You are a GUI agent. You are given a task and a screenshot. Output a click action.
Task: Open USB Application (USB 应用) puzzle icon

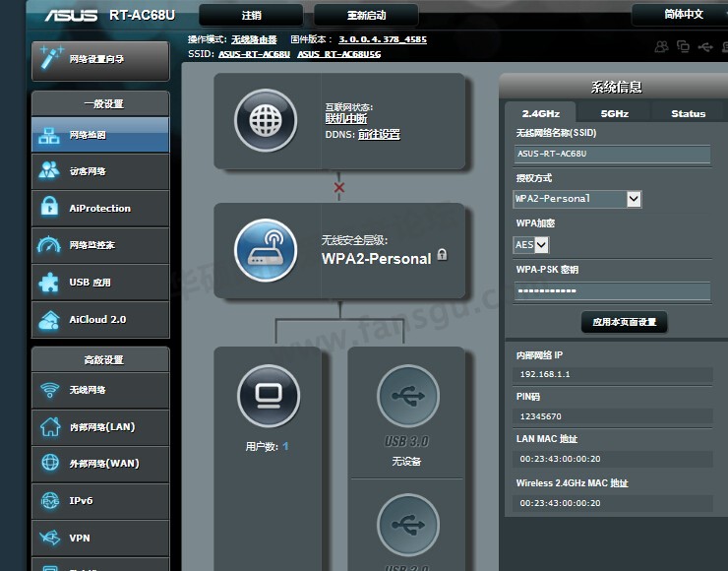(x=49, y=282)
